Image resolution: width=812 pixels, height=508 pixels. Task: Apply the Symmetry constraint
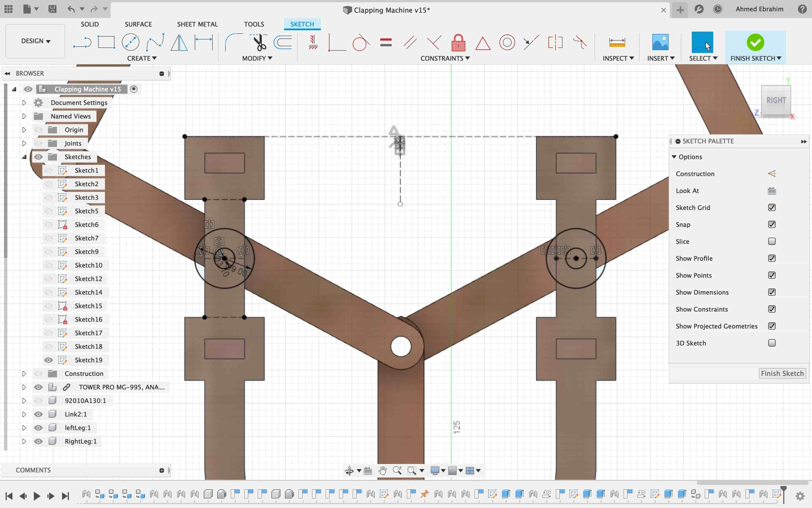pos(555,43)
